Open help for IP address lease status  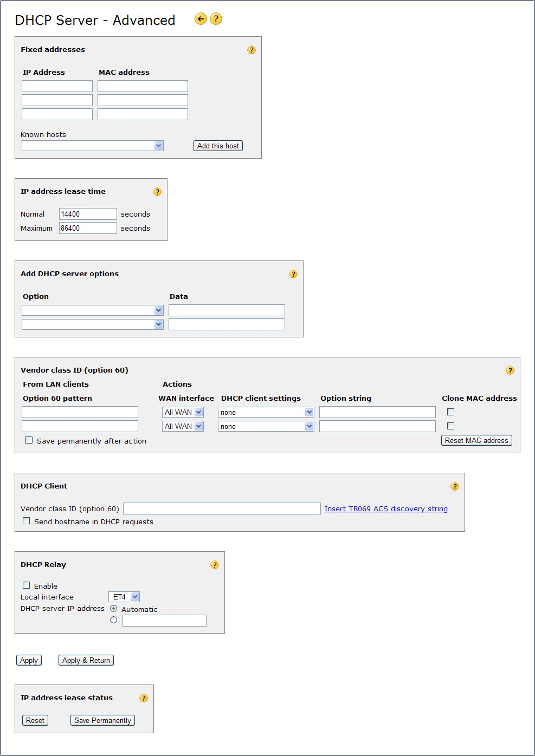[x=144, y=698]
